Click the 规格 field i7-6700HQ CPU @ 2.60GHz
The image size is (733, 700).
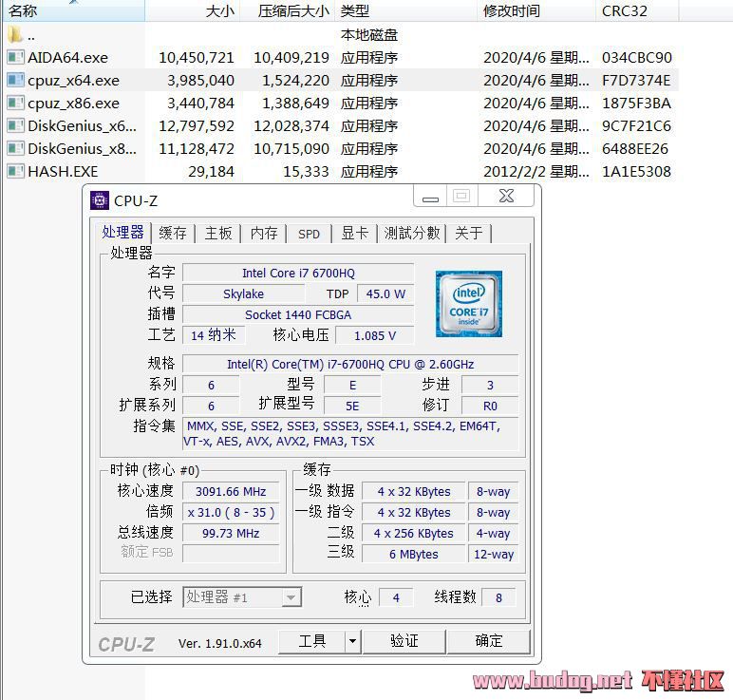tap(350, 365)
